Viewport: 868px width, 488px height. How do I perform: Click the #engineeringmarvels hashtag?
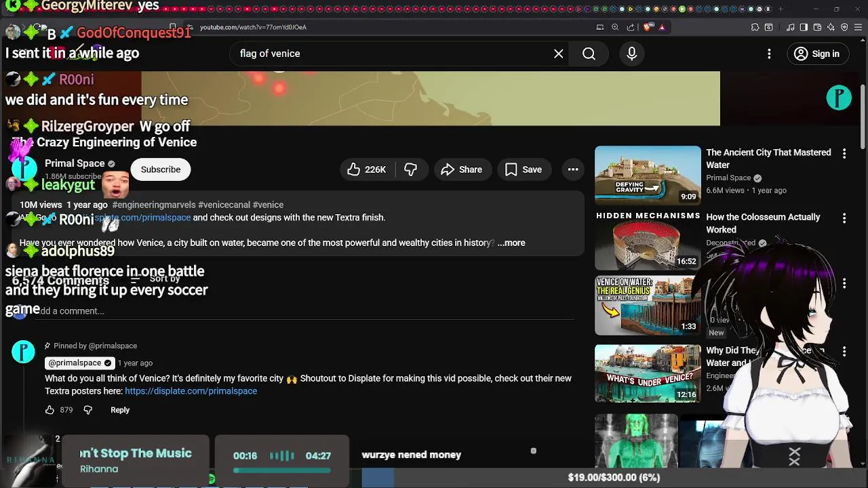coord(153,205)
